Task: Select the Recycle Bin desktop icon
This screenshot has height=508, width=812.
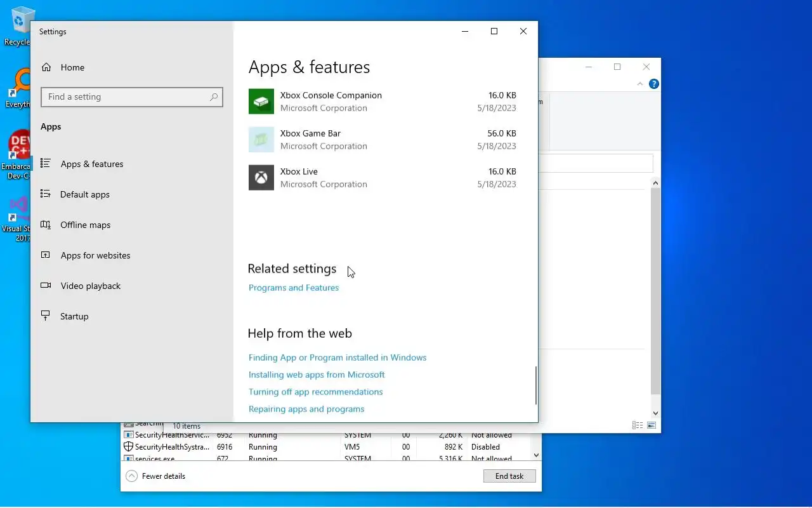Action: coord(19,25)
